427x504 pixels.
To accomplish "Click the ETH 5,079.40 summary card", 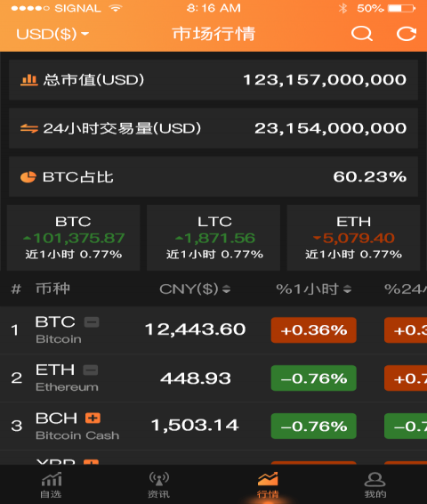I will click(353, 238).
